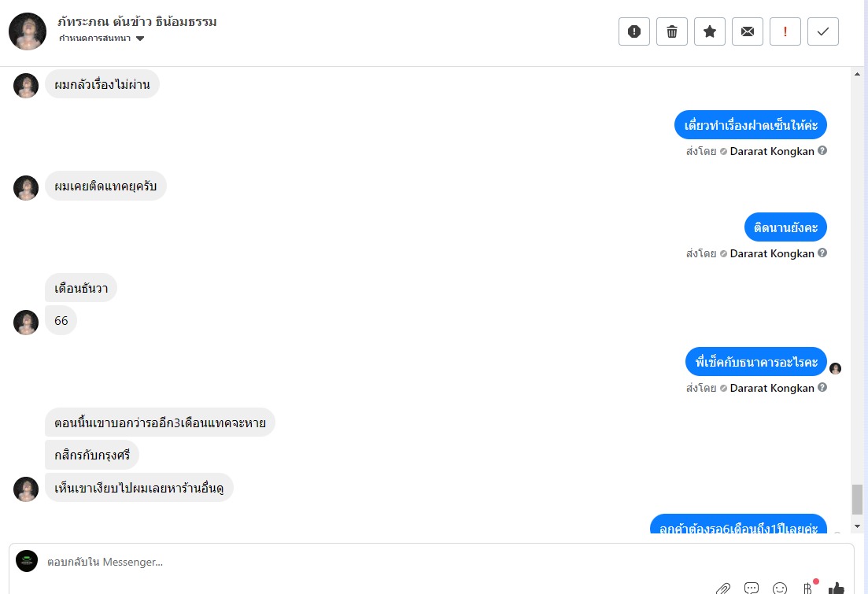Open customer name ภัทรภณ ต้นข้าว profile link

click(137, 21)
